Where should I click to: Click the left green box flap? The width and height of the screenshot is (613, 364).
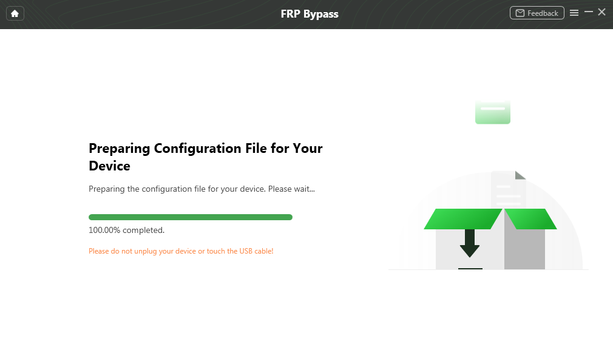pyautogui.click(x=462, y=219)
